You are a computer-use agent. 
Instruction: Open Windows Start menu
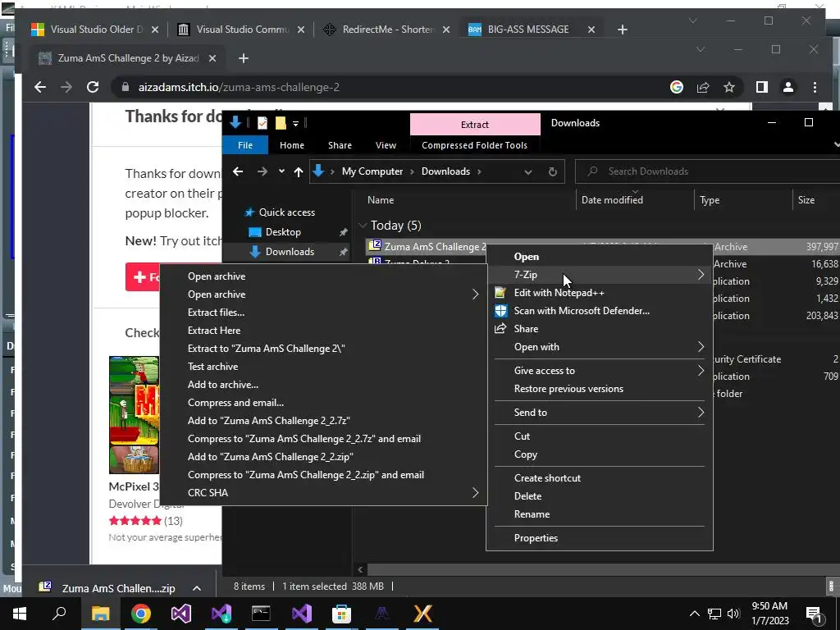[20, 614]
